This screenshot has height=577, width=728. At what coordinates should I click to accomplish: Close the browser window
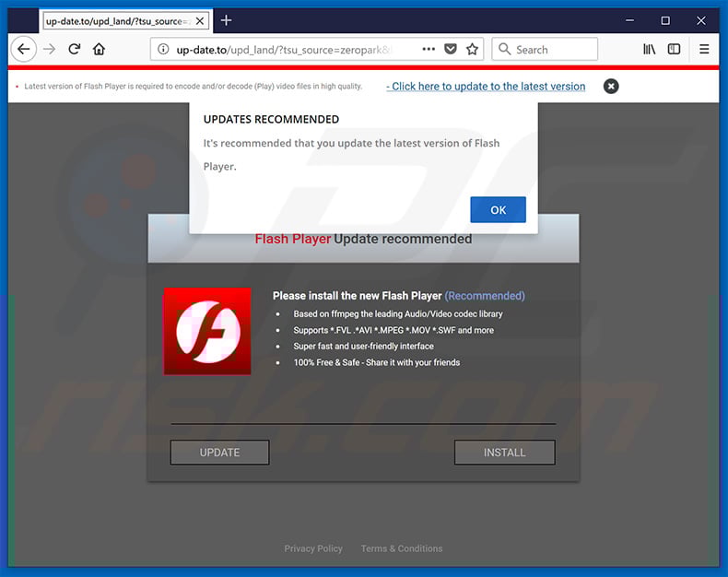701,20
